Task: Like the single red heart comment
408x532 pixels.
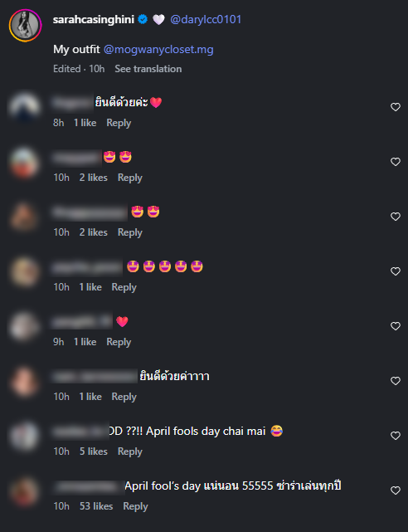Action: click(396, 326)
